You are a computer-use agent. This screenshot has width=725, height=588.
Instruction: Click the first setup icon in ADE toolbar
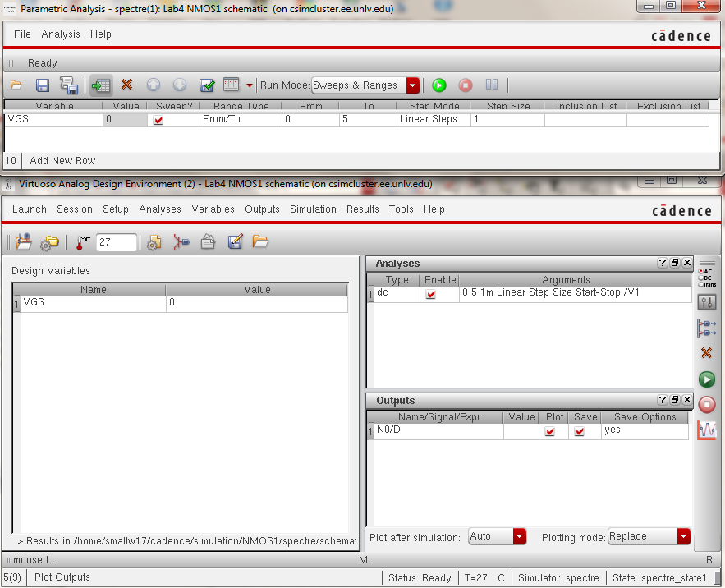click(23, 242)
